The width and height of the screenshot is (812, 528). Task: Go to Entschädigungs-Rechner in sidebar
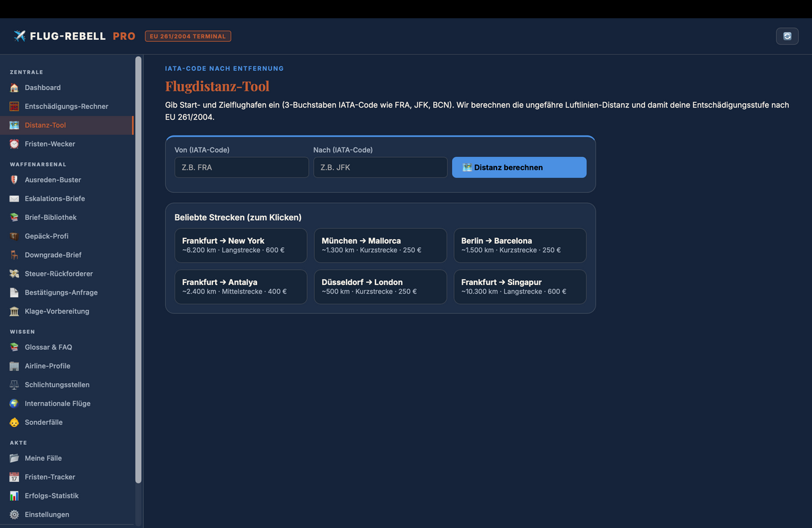click(67, 106)
